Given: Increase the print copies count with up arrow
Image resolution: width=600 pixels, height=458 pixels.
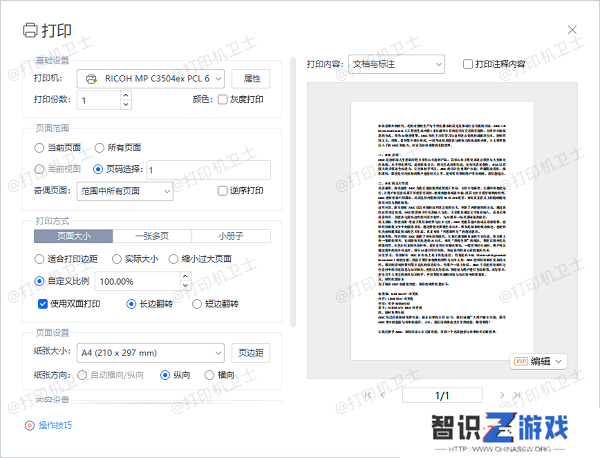Looking at the screenshot, I should point(125,95).
